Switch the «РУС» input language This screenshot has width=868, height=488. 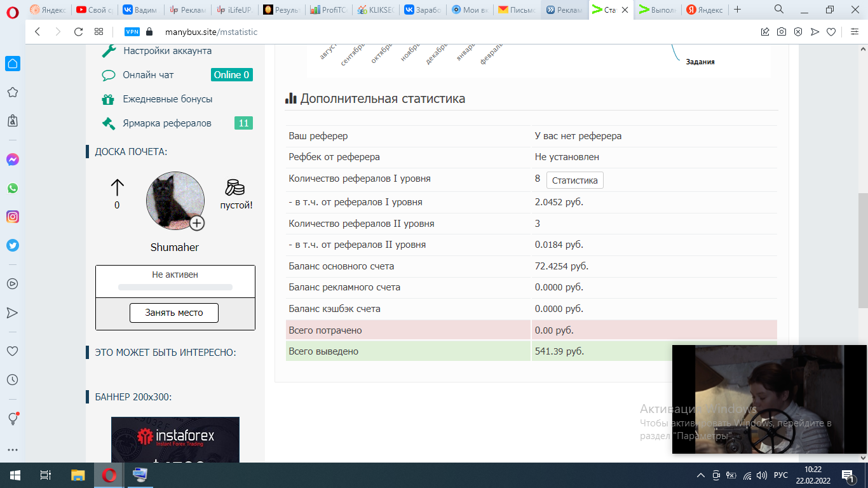pos(781,475)
